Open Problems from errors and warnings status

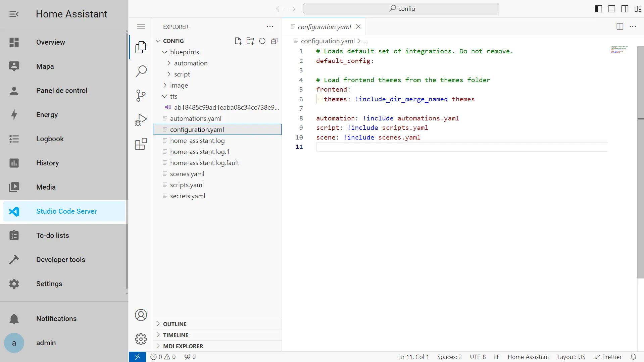(x=163, y=357)
